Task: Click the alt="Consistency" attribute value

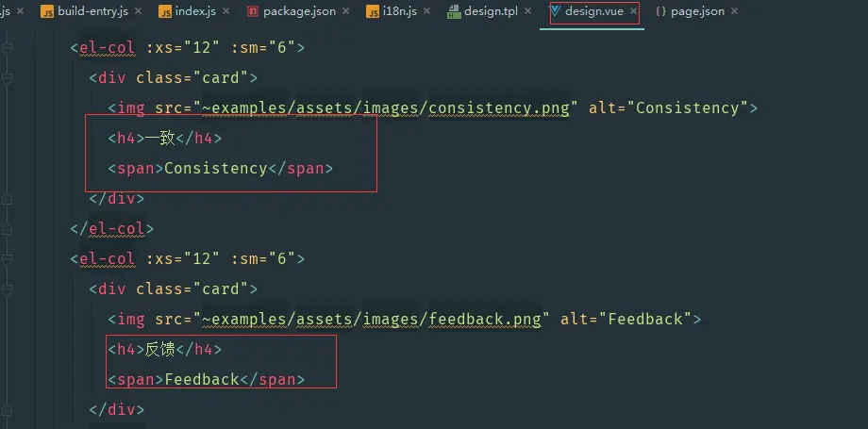Action: click(688, 107)
